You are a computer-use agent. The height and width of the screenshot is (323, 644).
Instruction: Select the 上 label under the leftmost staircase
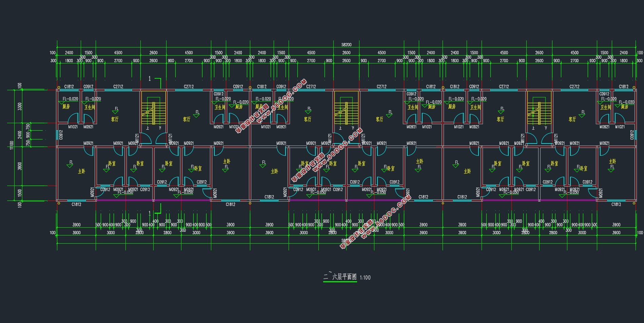(148, 128)
